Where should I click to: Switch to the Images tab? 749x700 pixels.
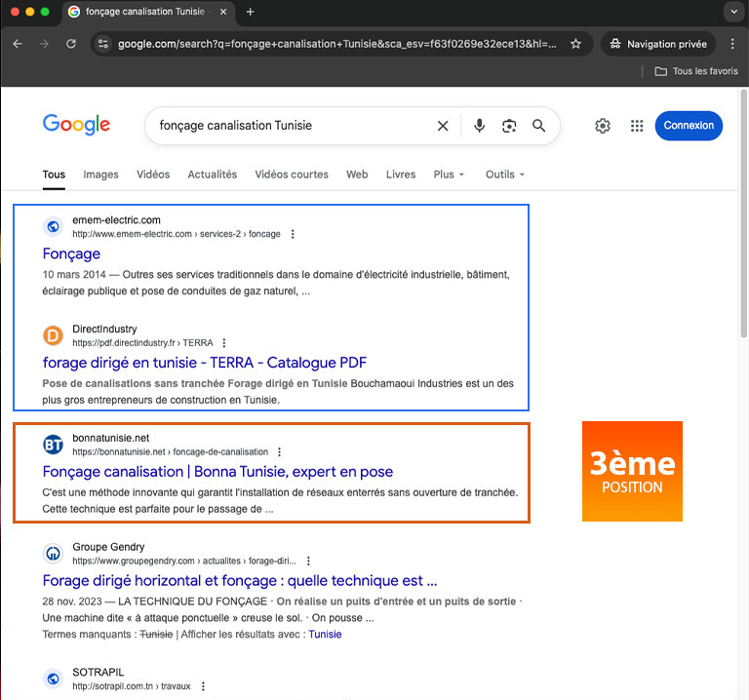click(x=100, y=175)
